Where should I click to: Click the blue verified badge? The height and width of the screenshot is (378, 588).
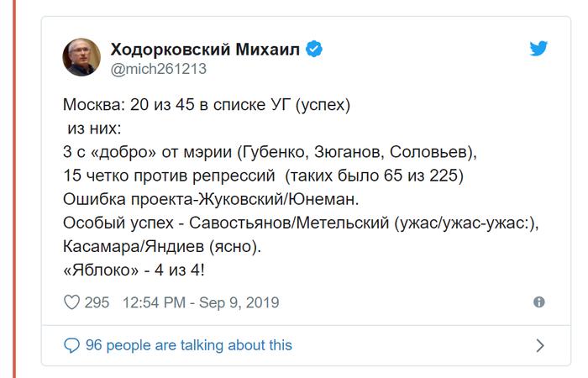(x=313, y=50)
